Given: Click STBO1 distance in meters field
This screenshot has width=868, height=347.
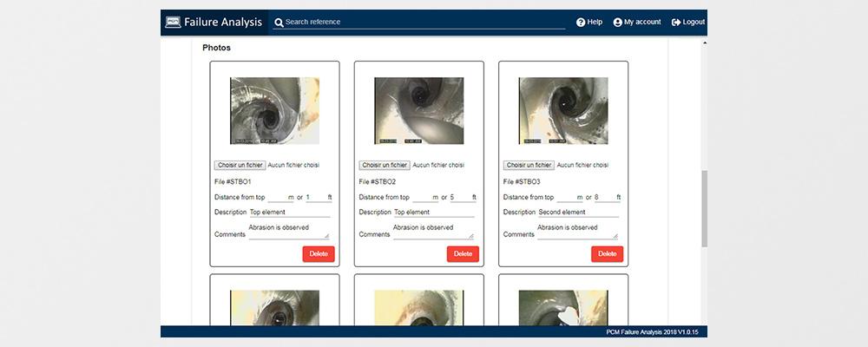Looking at the screenshot, I should (x=279, y=197).
